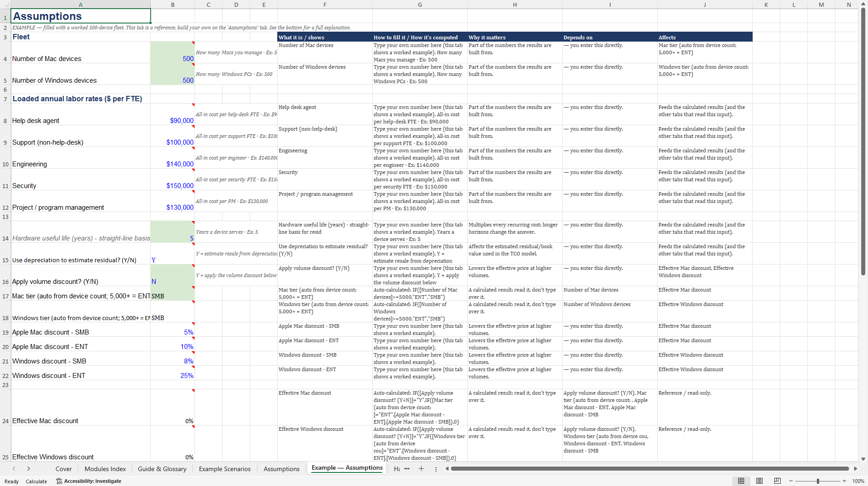Open the Example Scenarios sheet tab
This screenshot has height=486, width=868.
[x=225, y=469]
